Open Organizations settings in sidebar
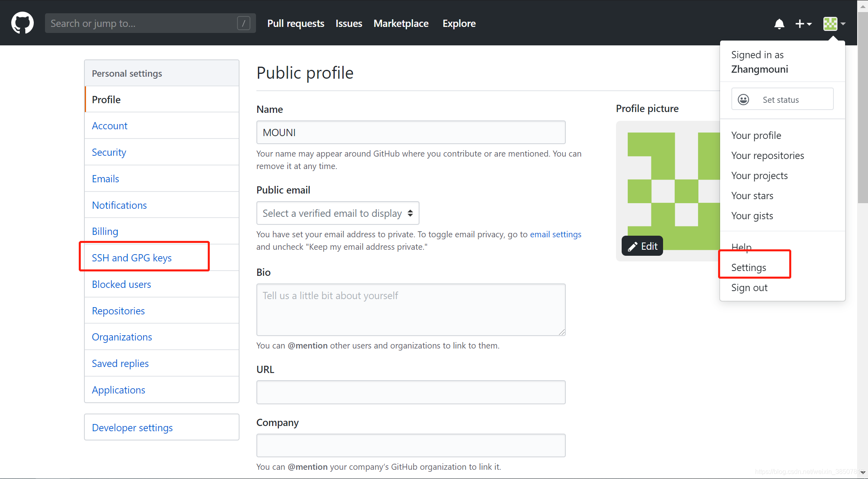Image resolution: width=868 pixels, height=479 pixels. point(162,337)
